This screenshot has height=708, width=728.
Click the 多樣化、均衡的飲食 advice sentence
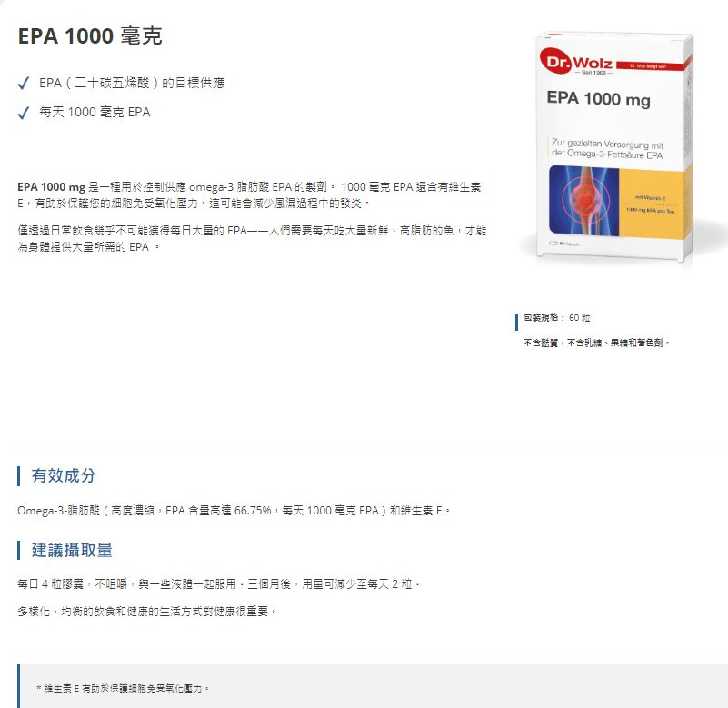click(147, 612)
